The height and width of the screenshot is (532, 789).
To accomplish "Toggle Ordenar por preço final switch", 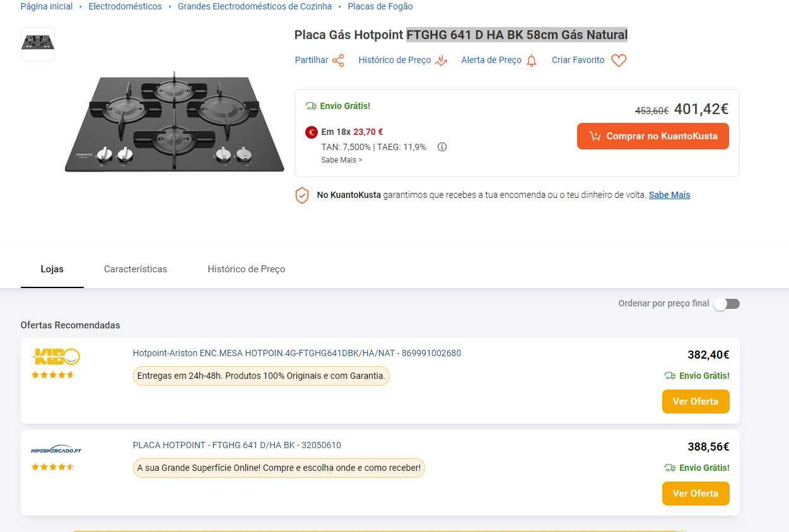I will tap(727, 304).
